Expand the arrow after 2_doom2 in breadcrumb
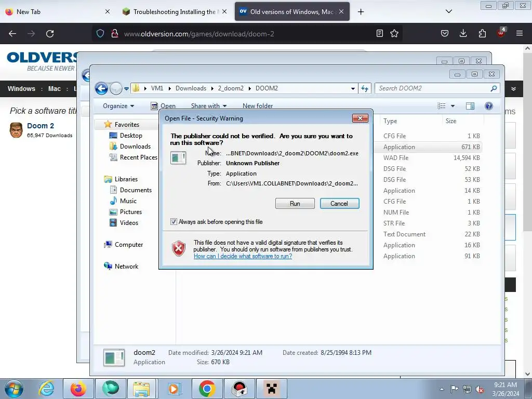Screen dimensions: 532x399 pyautogui.click(x=250, y=88)
